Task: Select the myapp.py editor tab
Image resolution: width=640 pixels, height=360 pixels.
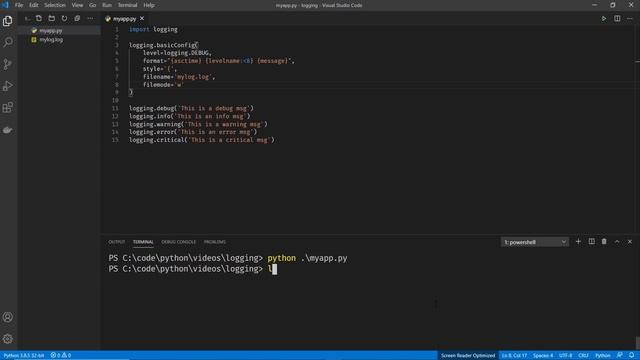Action: (x=124, y=18)
